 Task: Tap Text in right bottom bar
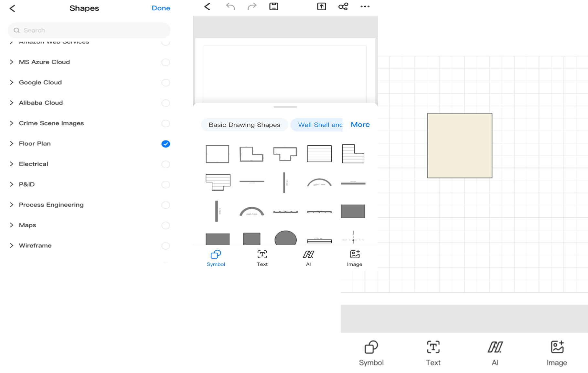pos(433,353)
